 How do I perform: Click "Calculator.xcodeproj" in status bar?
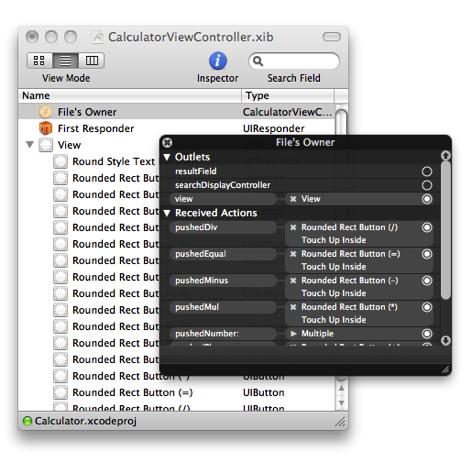tap(86, 421)
